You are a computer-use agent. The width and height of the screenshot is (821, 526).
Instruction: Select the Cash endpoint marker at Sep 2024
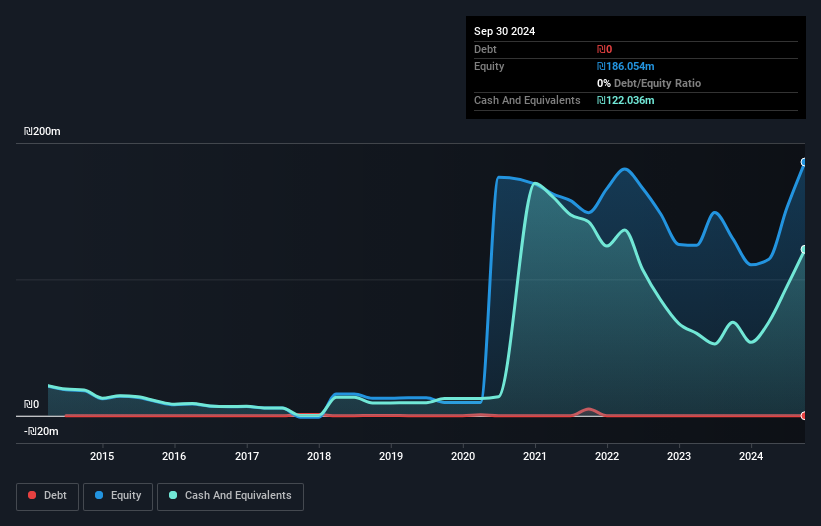point(804,250)
